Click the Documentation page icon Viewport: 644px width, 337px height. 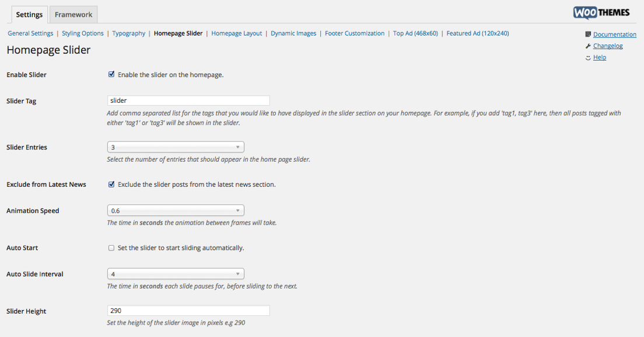pos(588,34)
